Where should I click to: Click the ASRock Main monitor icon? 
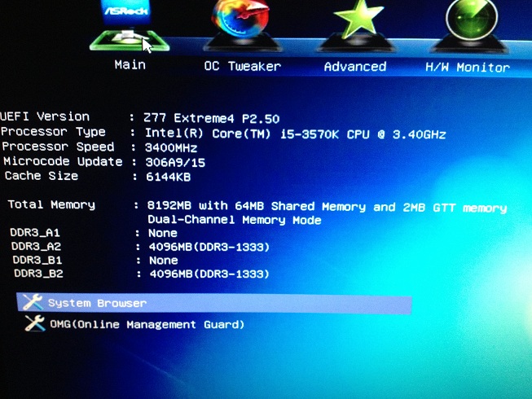click(x=129, y=25)
